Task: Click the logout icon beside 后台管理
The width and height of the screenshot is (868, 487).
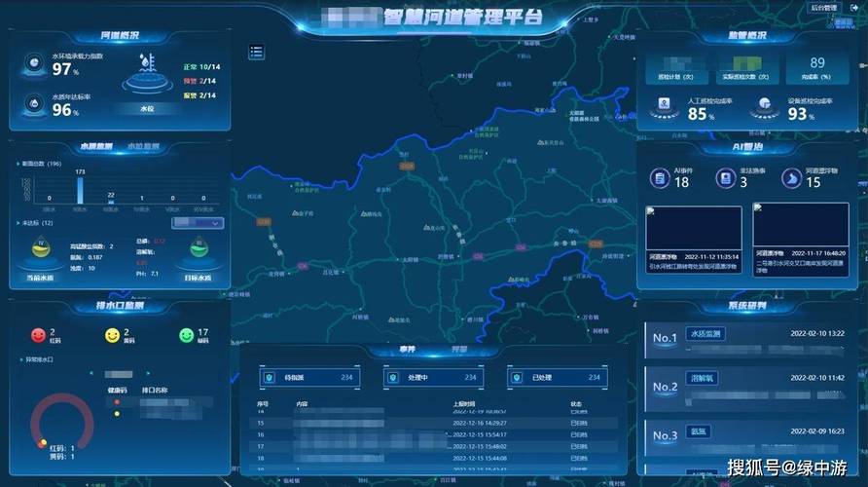Action: pyautogui.click(x=854, y=8)
